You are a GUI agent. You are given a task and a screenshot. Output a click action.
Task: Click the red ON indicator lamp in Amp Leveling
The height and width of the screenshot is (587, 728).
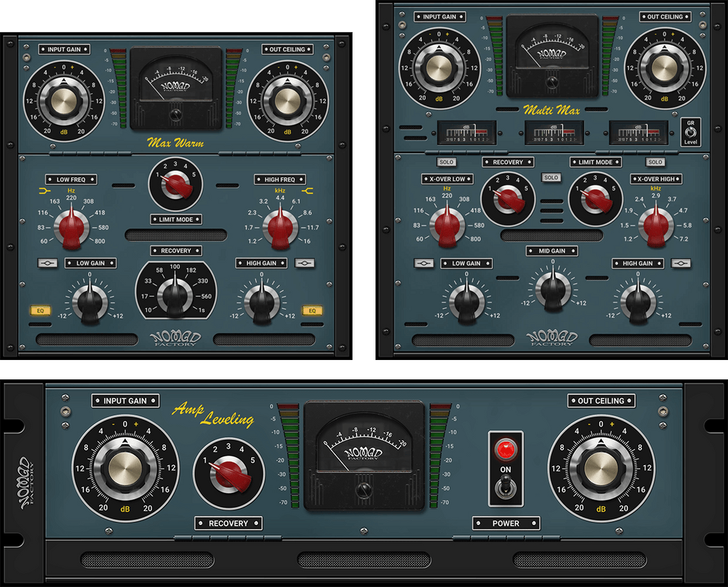tap(505, 450)
